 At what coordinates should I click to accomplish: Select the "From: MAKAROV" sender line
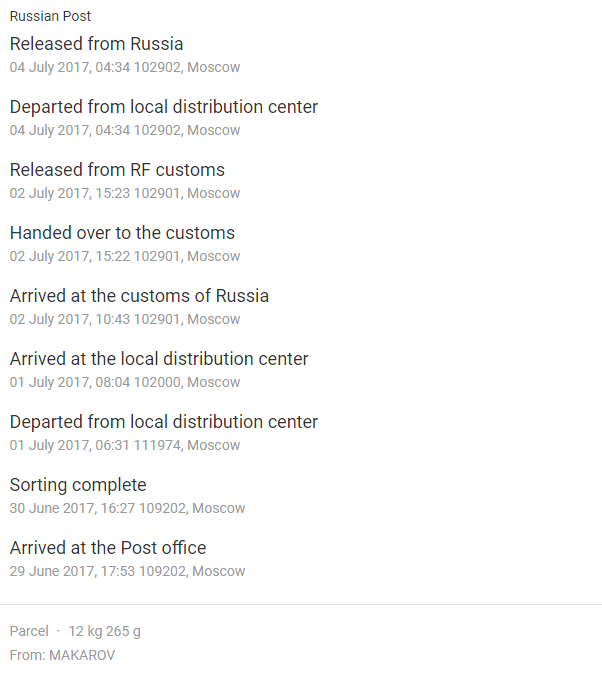tap(62, 655)
